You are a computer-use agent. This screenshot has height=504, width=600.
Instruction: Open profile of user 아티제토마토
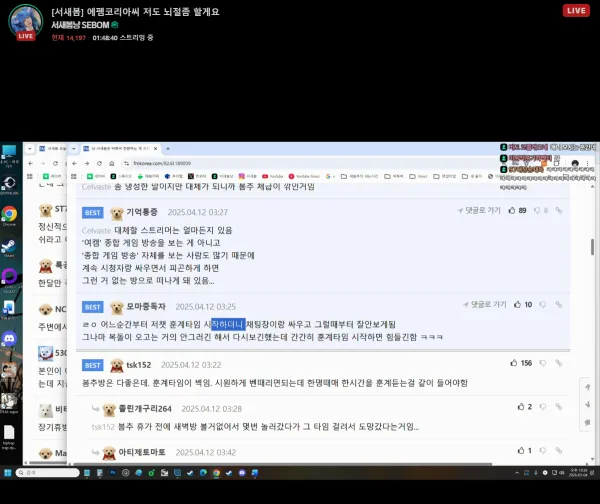click(142, 452)
